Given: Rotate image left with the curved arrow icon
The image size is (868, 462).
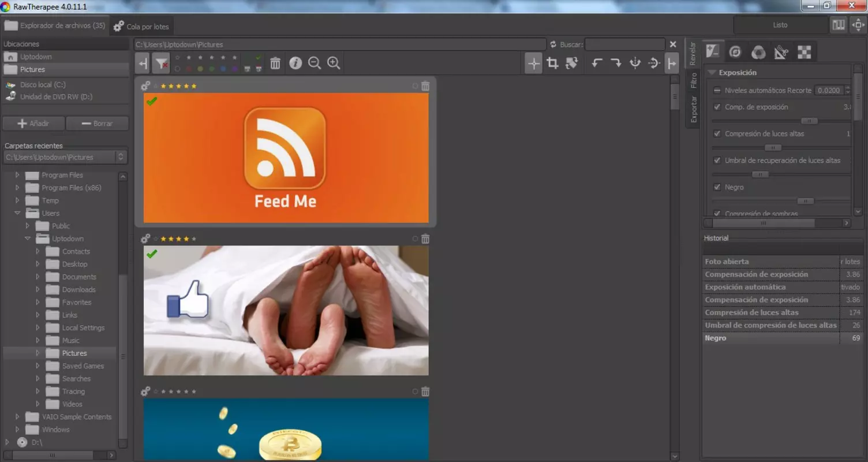Looking at the screenshot, I should pyautogui.click(x=597, y=63).
